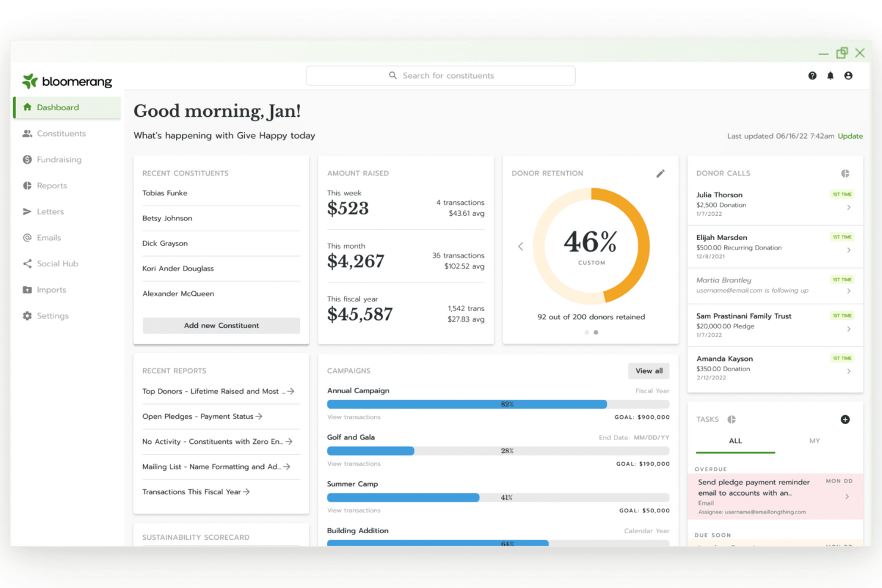Screen dimensions: 882x588
Task: Open Imports using the upload icon
Action: pos(27,290)
